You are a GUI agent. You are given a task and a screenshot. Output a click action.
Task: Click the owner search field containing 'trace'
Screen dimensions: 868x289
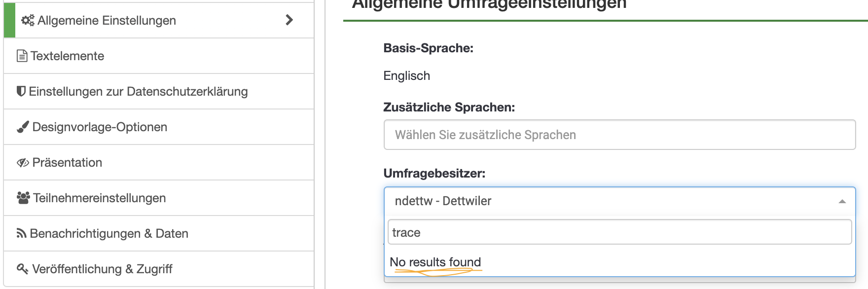pos(619,232)
